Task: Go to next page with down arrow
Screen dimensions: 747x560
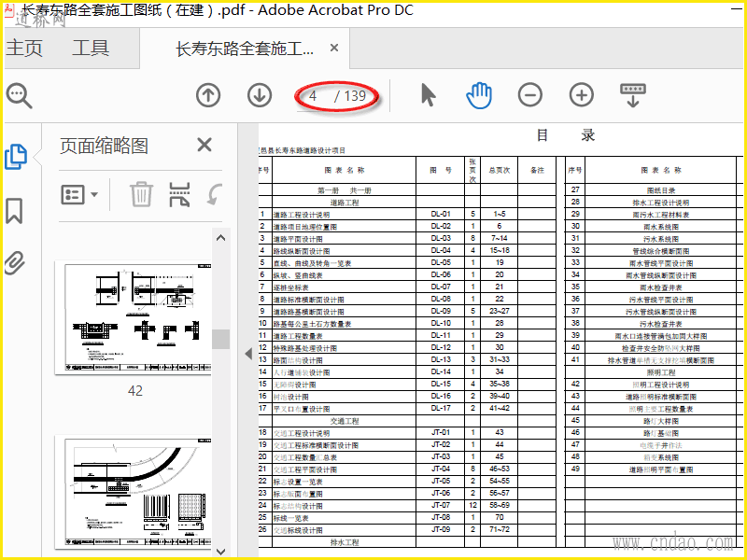Action: pyautogui.click(x=260, y=95)
